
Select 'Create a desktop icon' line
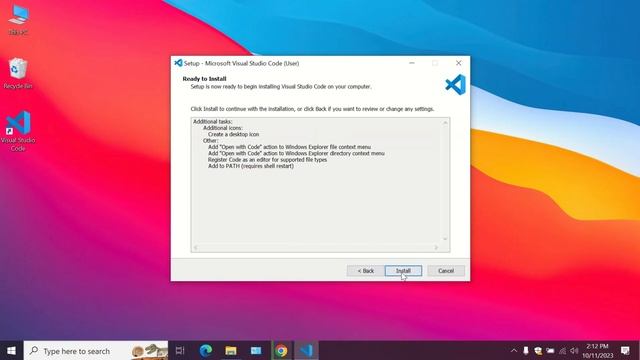click(x=233, y=134)
